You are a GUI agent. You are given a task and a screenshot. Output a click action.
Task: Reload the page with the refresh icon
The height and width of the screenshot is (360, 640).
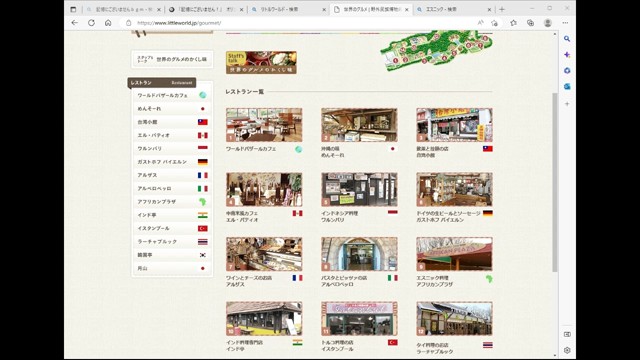[91, 23]
